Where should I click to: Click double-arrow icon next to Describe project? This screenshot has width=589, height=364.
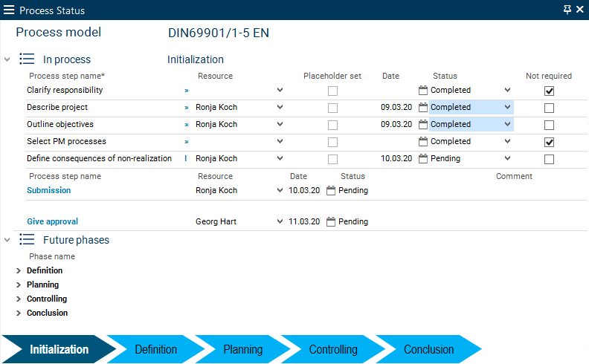[x=187, y=108]
